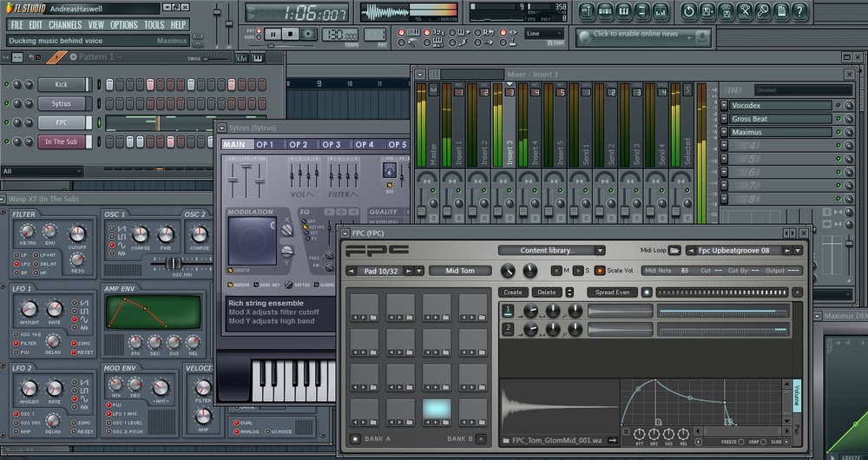Stop playback with the stop button

290,35
